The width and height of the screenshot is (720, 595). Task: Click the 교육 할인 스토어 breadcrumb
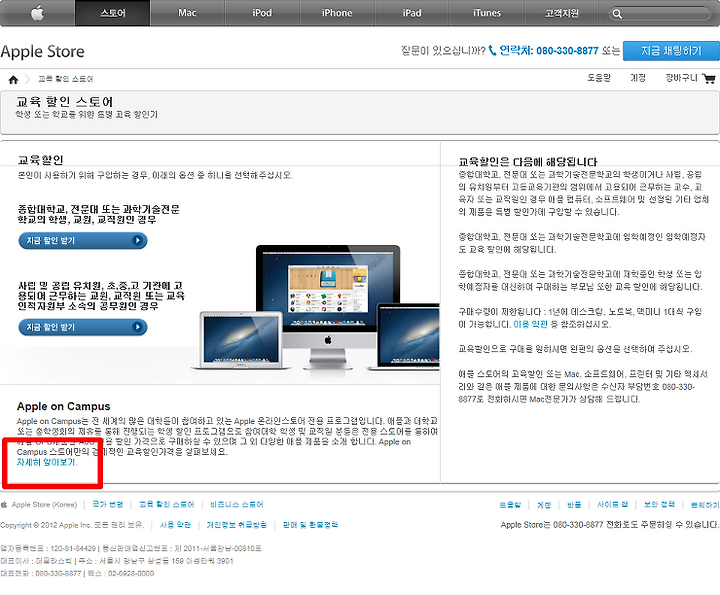pyautogui.click(x=66, y=79)
